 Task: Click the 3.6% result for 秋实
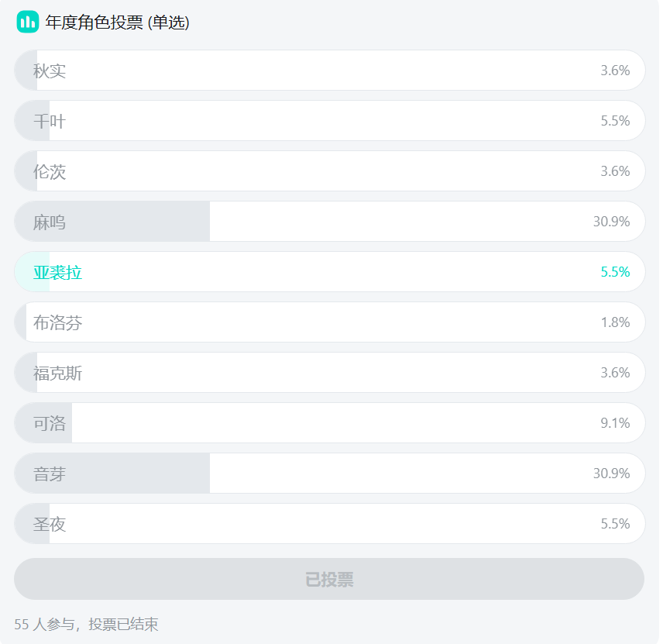[615, 71]
